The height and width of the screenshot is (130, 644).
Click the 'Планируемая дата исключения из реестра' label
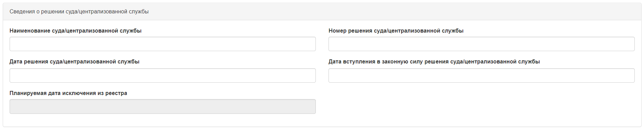pyautogui.click(x=68, y=93)
